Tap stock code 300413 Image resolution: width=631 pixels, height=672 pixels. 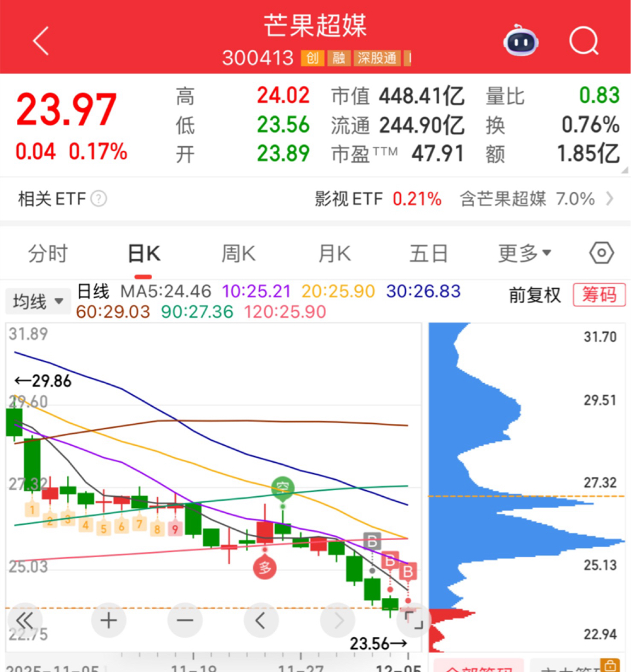click(x=258, y=58)
